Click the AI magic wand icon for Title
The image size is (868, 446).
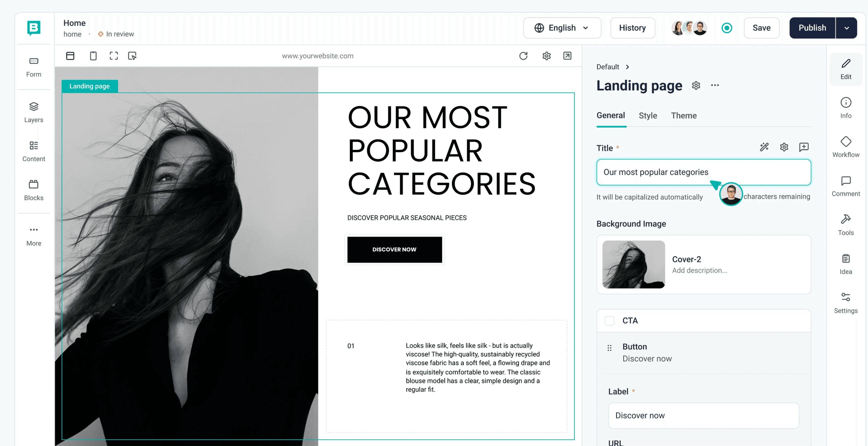764,147
